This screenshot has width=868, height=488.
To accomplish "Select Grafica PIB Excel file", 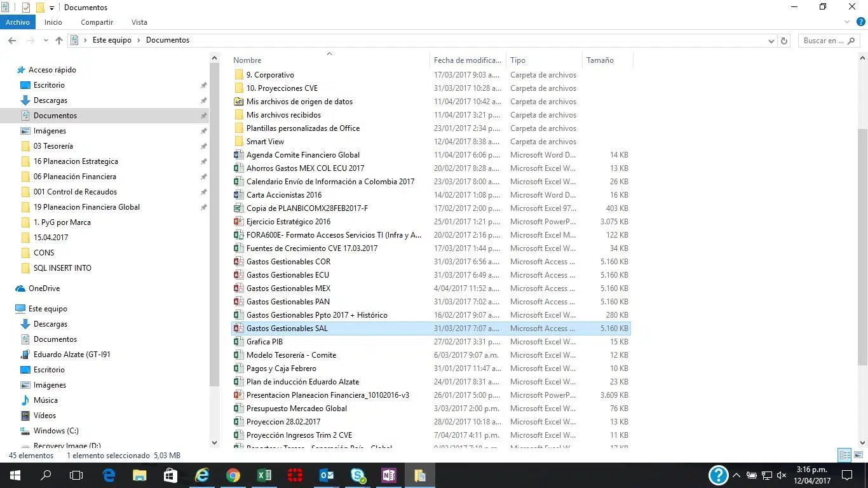I will (431, 342).
